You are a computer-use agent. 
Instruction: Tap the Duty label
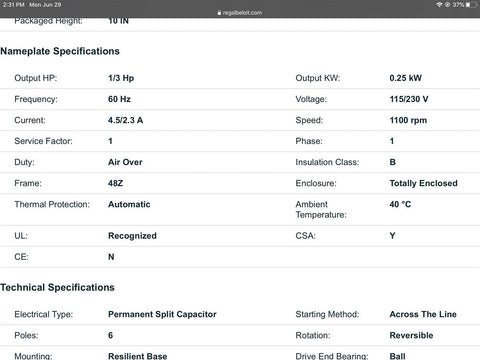coord(24,162)
